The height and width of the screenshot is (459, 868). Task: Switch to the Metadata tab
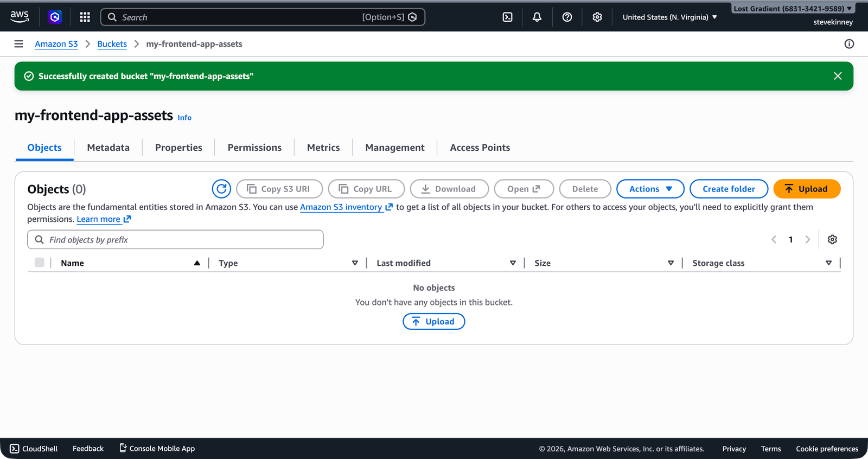(x=108, y=148)
